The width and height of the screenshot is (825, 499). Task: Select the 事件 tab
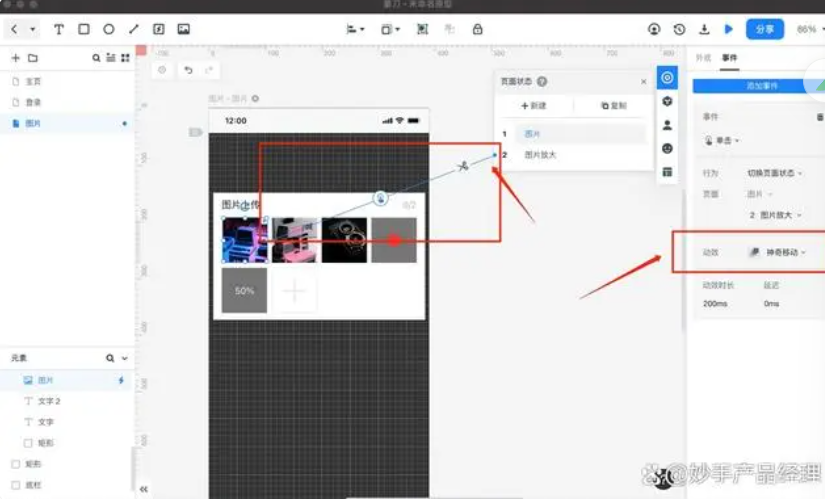point(729,58)
